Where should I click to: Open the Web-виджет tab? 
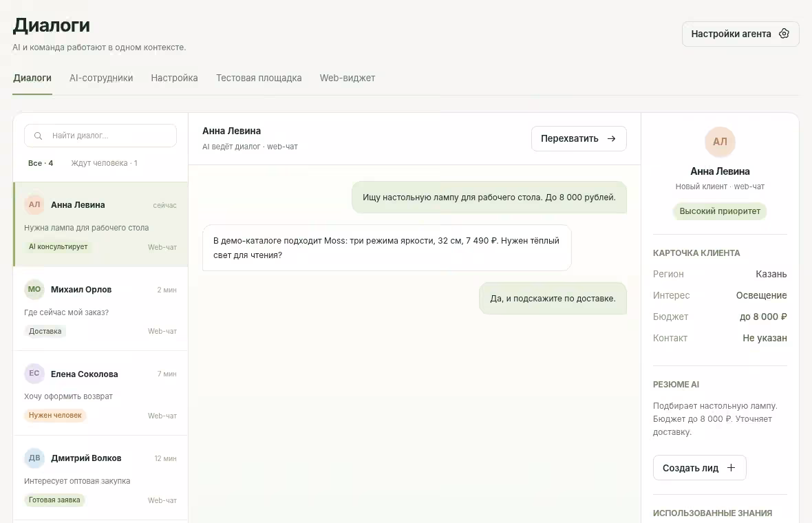(348, 78)
